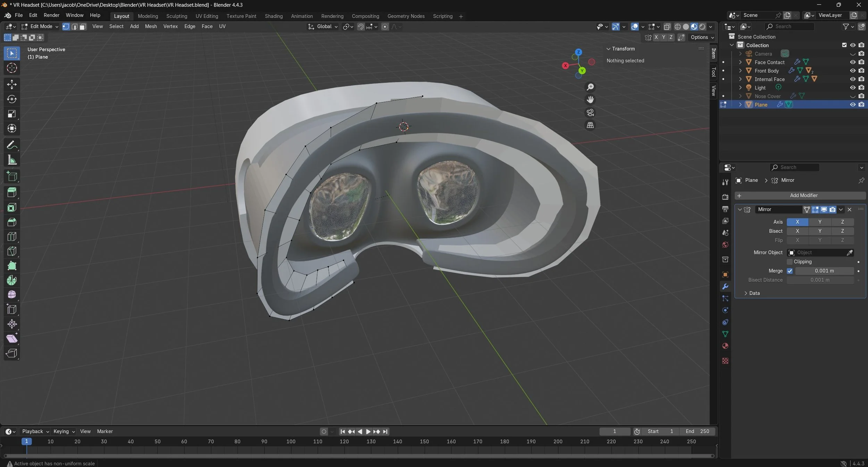Switch to face select mode
Image resolution: width=868 pixels, height=467 pixels.
[83, 27]
